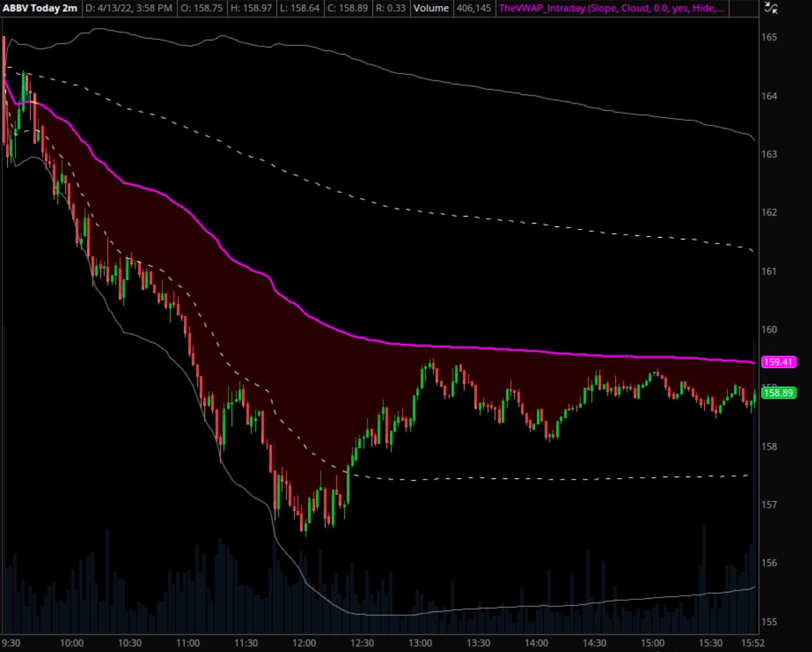Click the Volume study label
The width and height of the screenshot is (812, 652).
click(x=431, y=8)
